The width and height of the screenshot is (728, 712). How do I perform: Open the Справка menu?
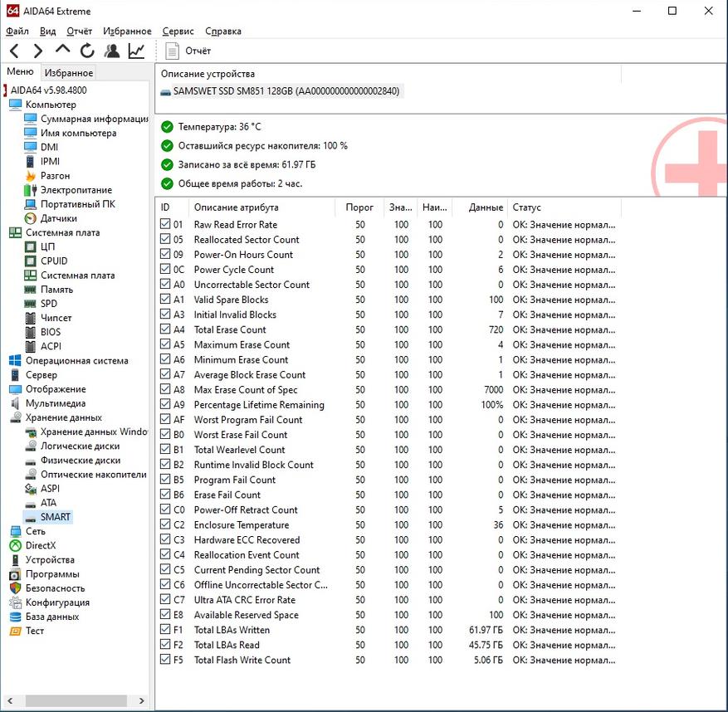coord(222,31)
